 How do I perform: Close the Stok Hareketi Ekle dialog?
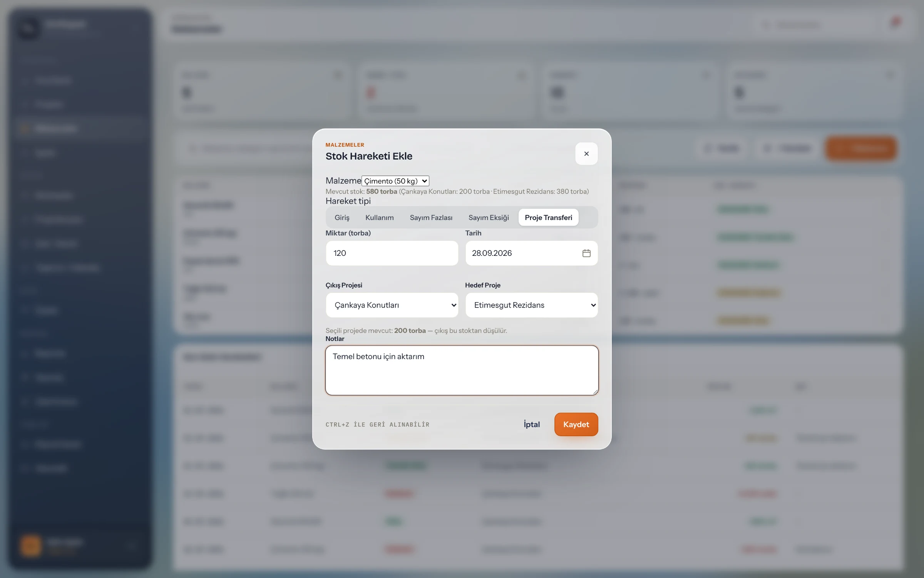tap(586, 154)
